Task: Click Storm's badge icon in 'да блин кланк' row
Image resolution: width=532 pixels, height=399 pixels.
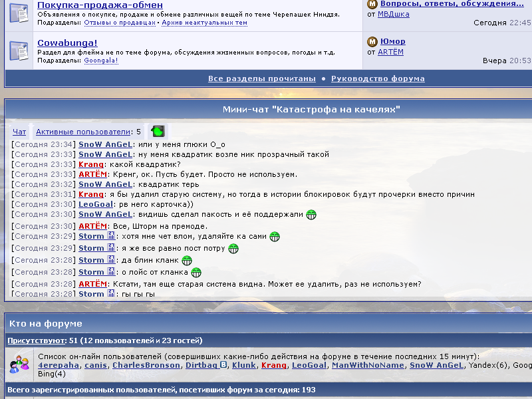Action: 111,259
